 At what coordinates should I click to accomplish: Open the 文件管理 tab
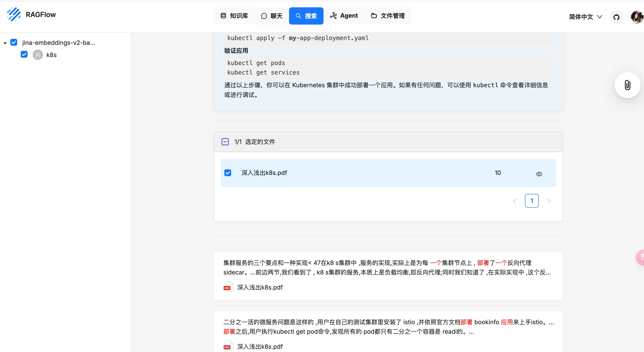tap(388, 16)
